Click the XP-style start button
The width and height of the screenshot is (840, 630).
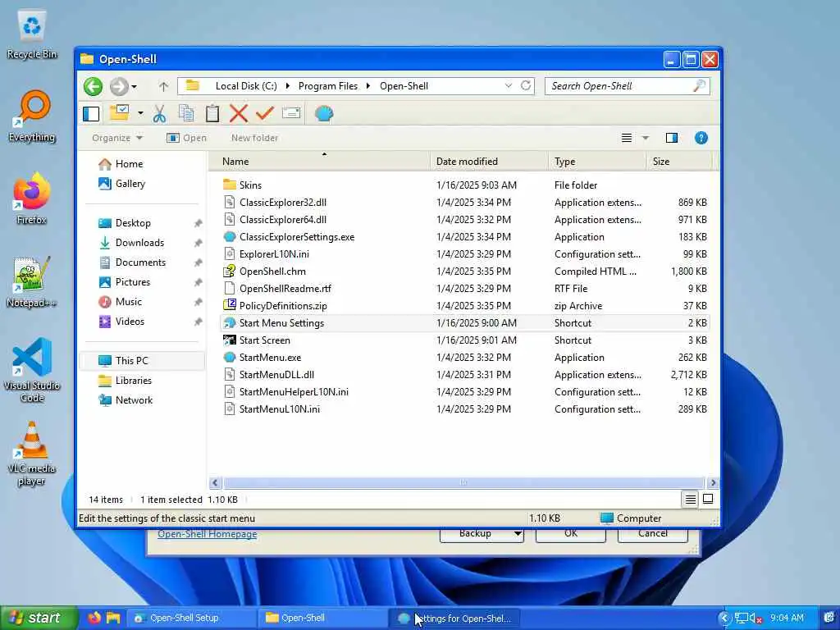pos(39,618)
